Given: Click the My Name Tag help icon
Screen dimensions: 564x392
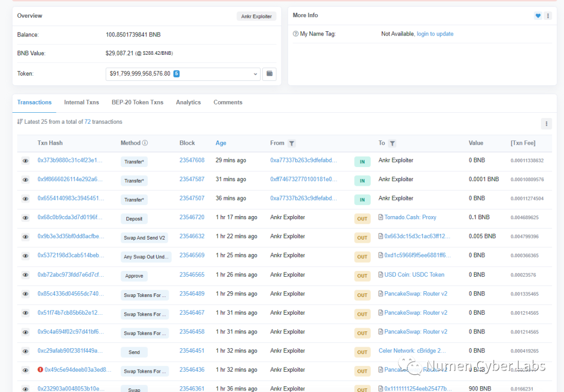Looking at the screenshot, I should (x=296, y=34).
